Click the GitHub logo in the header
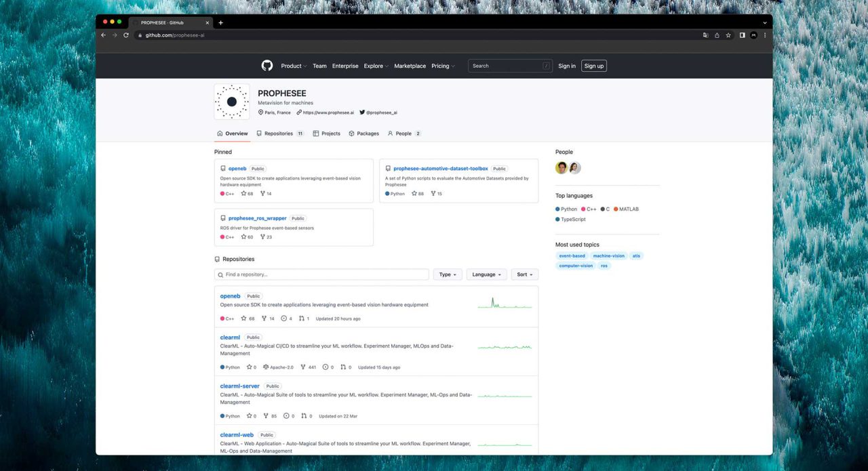Image resolution: width=868 pixels, height=471 pixels. [x=267, y=66]
